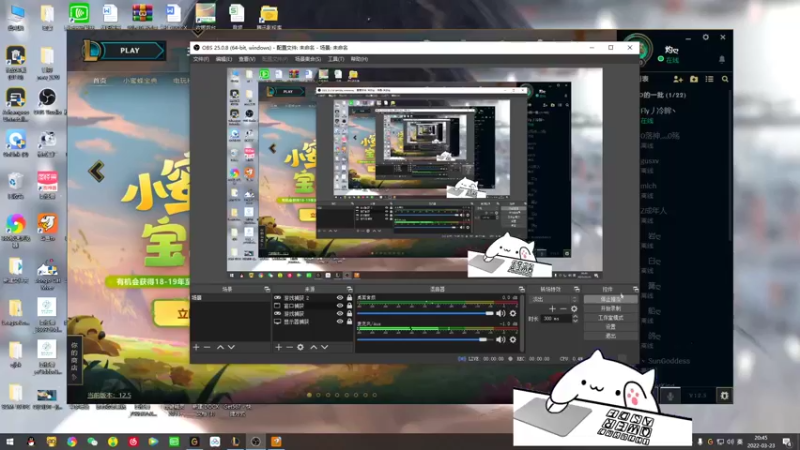Image resolution: width=800 pixels, height=450 pixels.
Task: Open the Windows Start button
Action: tap(9, 441)
